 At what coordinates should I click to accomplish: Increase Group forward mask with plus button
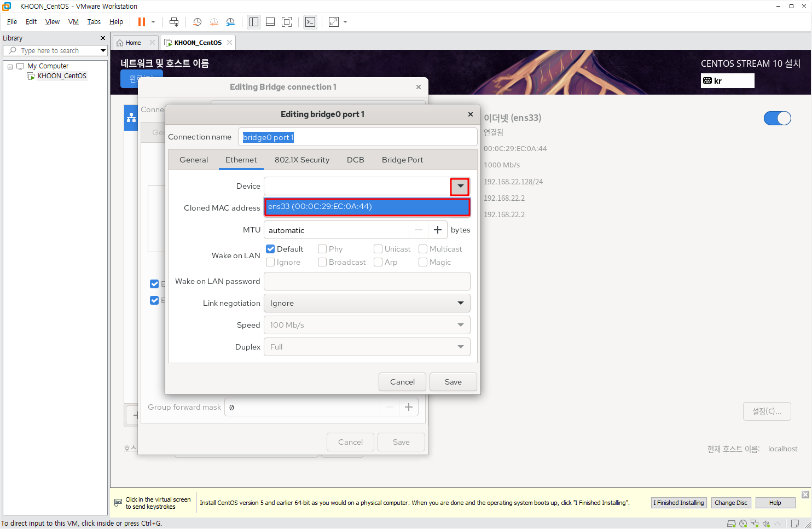click(409, 407)
